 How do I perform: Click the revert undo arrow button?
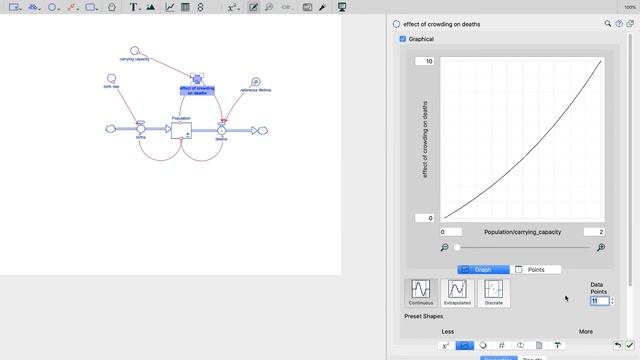(x=618, y=345)
